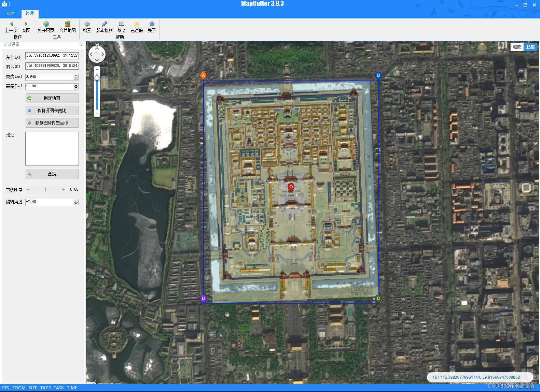Decrease opacity with minus sign
The height and width of the screenshot is (392, 540).
[28, 189]
